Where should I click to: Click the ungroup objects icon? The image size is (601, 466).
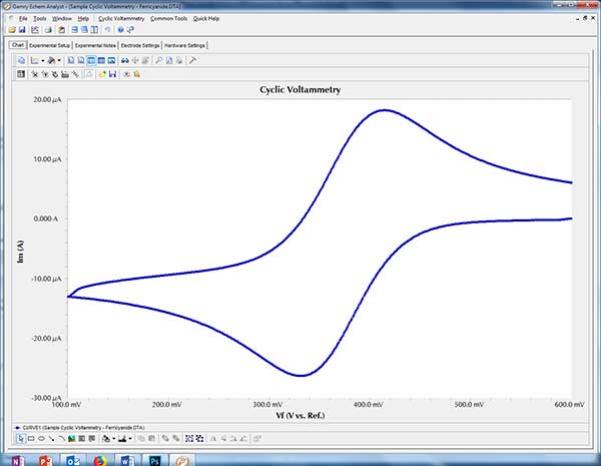[199, 438]
